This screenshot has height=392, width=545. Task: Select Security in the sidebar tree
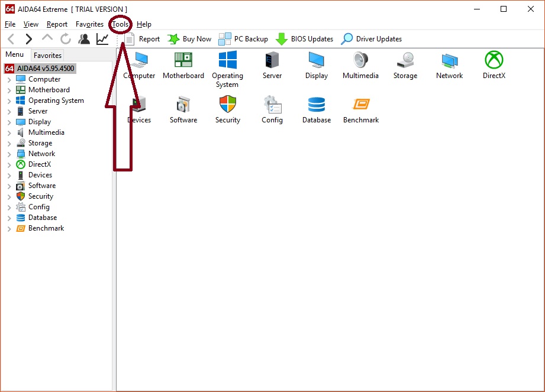41,196
